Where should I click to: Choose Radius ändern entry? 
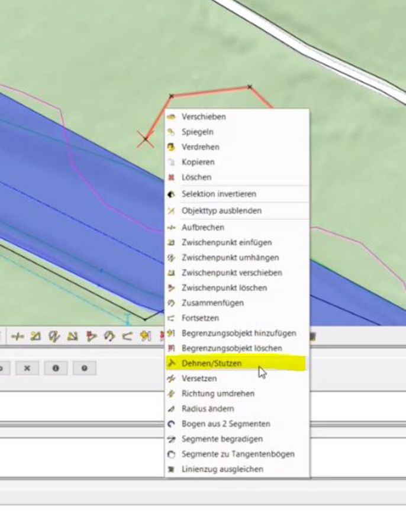click(237, 408)
